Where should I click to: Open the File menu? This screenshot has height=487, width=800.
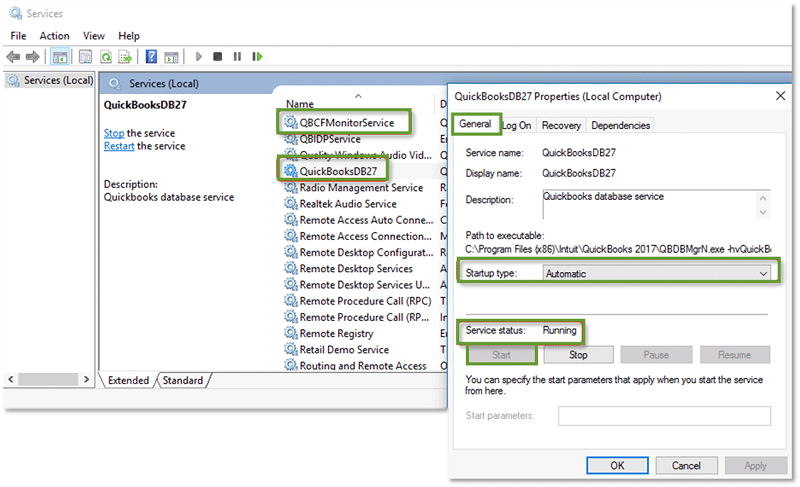click(18, 36)
